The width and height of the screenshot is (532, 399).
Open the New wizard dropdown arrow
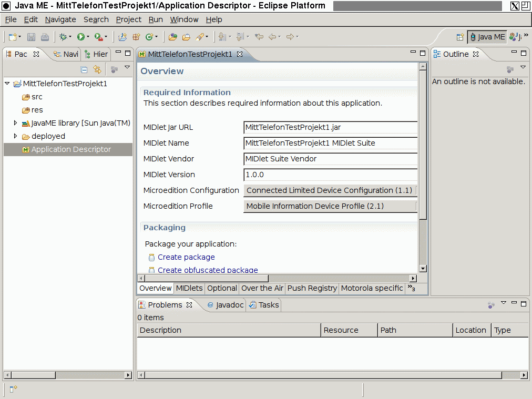click(19, 37)
